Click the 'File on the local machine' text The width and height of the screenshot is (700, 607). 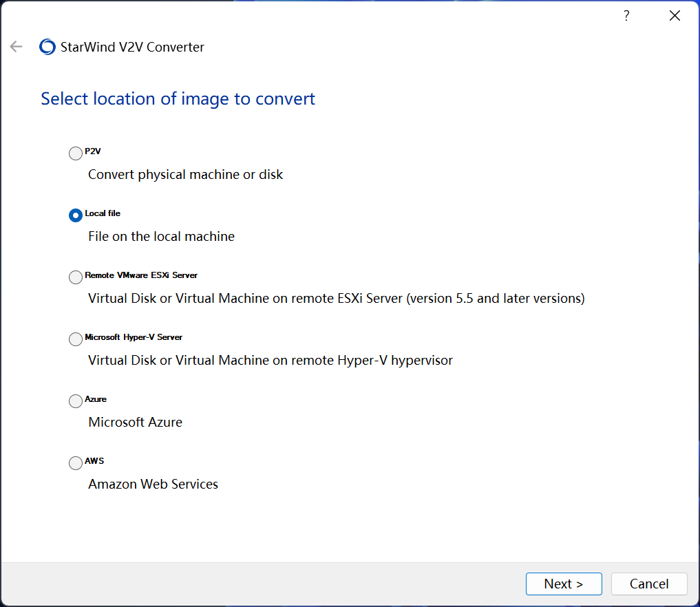[161, 237]
